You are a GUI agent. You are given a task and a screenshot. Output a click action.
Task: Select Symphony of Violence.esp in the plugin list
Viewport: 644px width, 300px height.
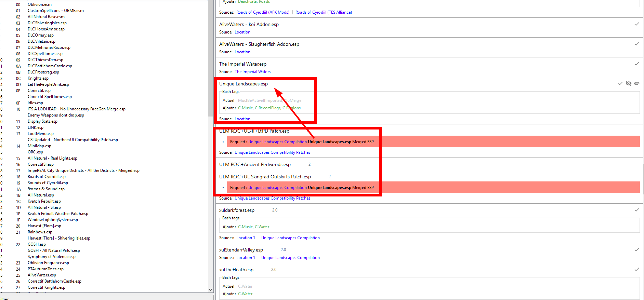click(52, 257)
